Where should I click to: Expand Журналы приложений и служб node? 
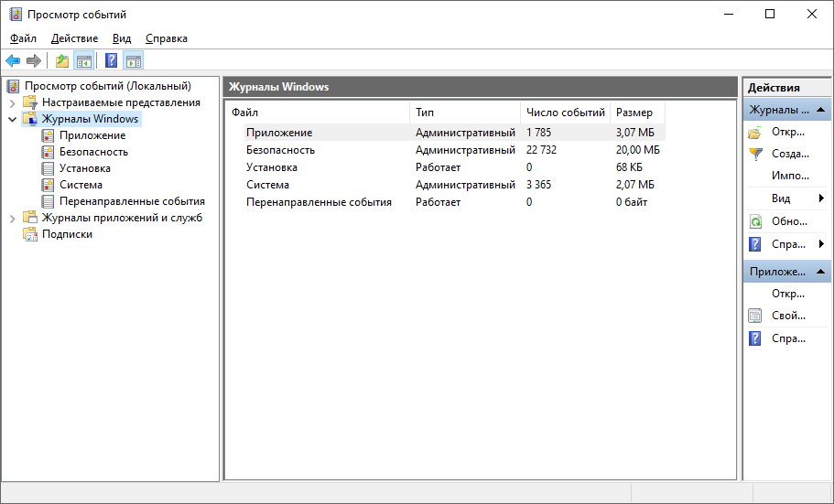tap(13, 218)
